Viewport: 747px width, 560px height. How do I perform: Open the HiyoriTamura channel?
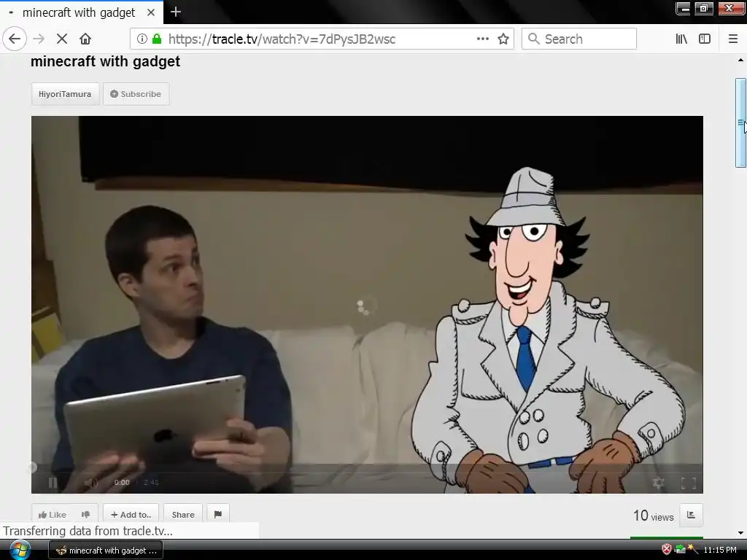[65, 94]
